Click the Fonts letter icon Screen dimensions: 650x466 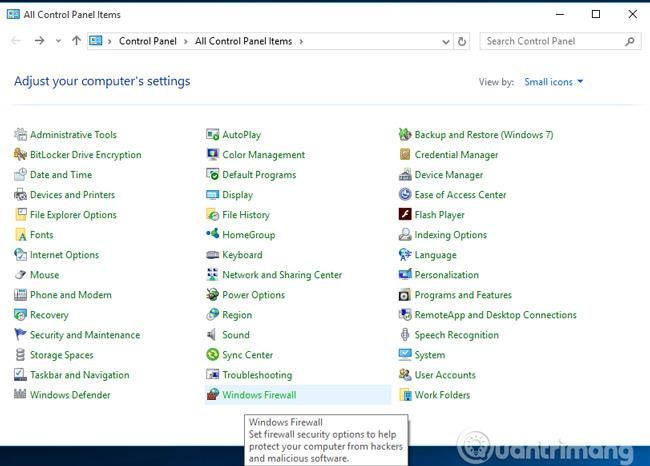pyautogui.click(x=20, y=235)
